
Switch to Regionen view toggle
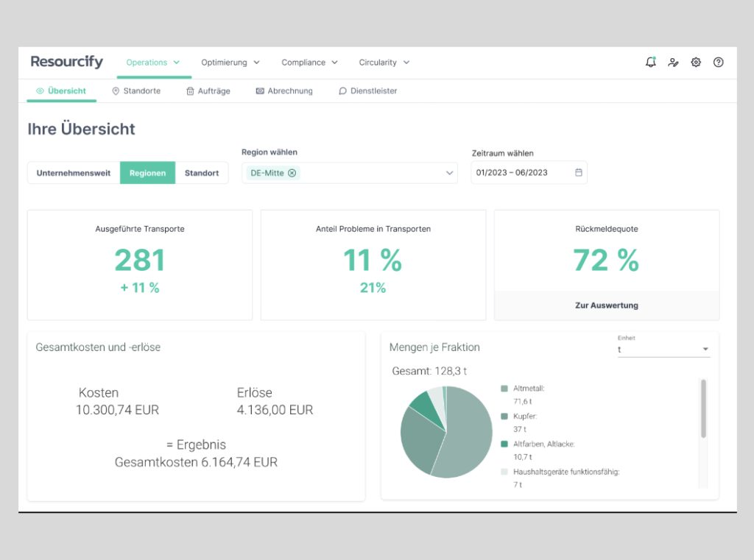[x=147, y=173]
